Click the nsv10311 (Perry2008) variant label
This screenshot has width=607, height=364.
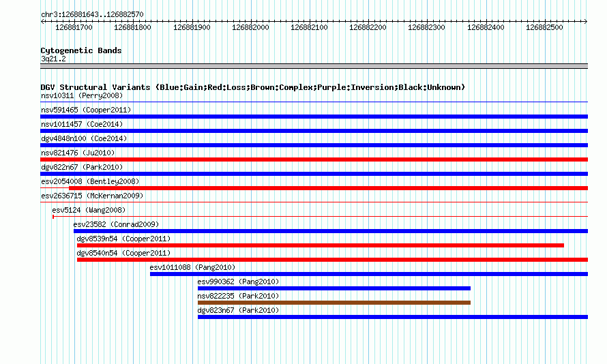coord(82,95)
